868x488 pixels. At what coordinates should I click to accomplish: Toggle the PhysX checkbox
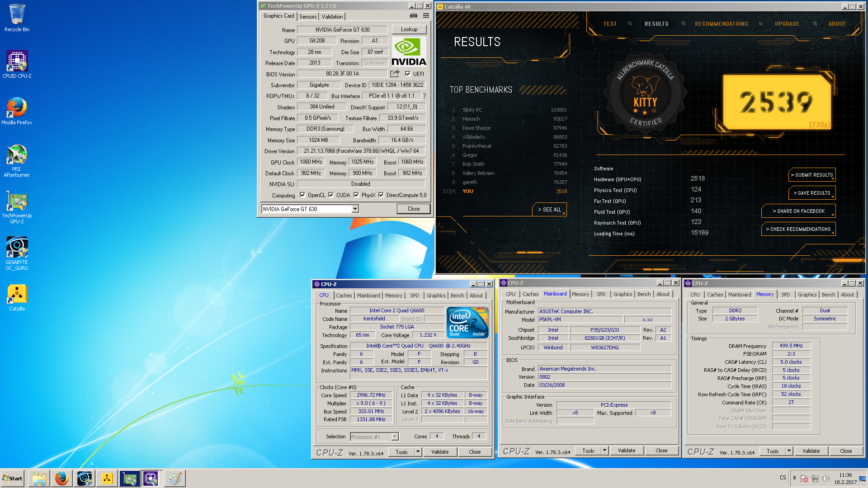tap(356, 195)
